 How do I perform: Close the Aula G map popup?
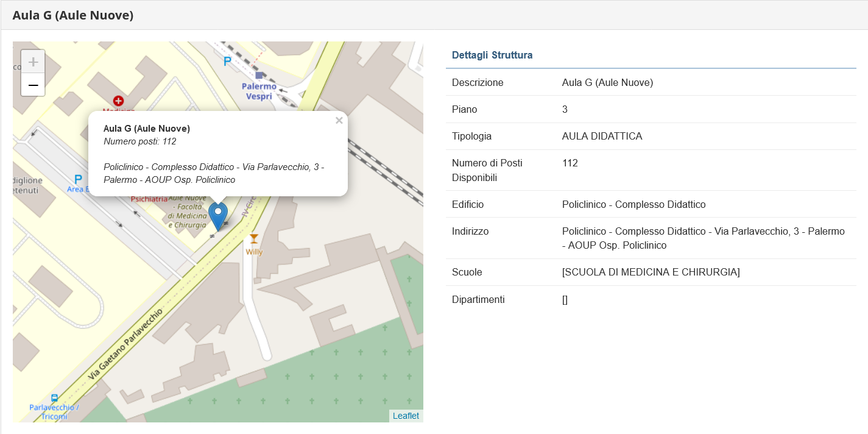tap(339, 121)
